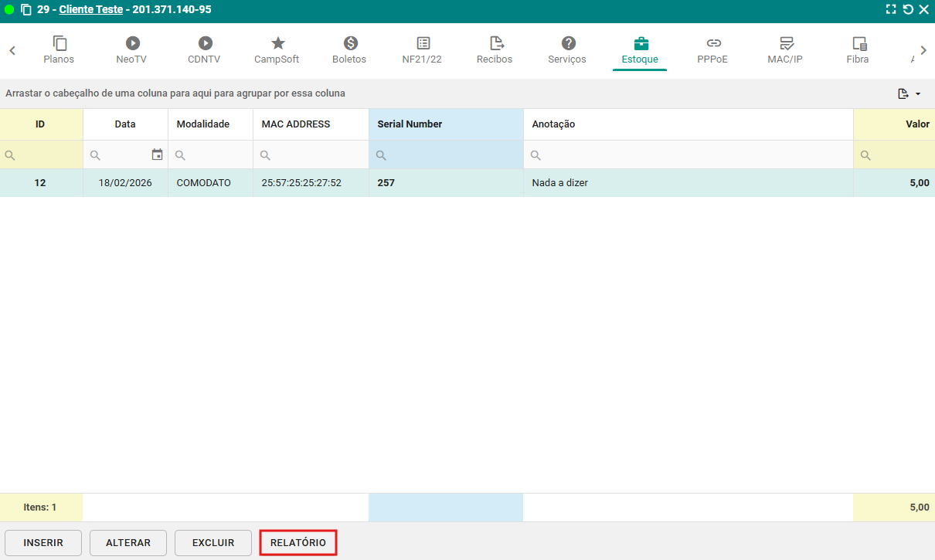This screenshot has height=560, width=935.
Task: Click the INSERIR button
Action: point(43,543)
